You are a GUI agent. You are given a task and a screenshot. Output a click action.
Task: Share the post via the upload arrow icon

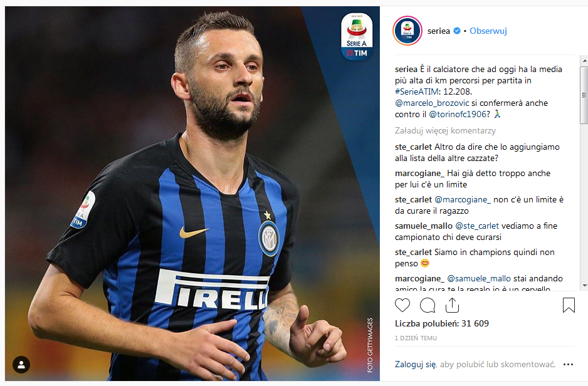coord(452,305)
